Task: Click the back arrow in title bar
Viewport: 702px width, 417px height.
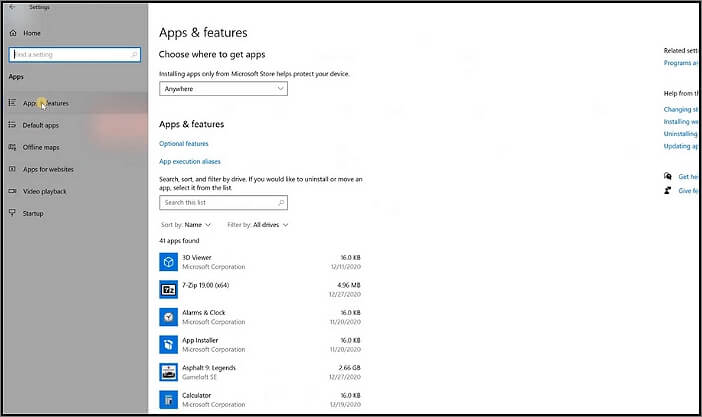Action: [x=11, y=7]
